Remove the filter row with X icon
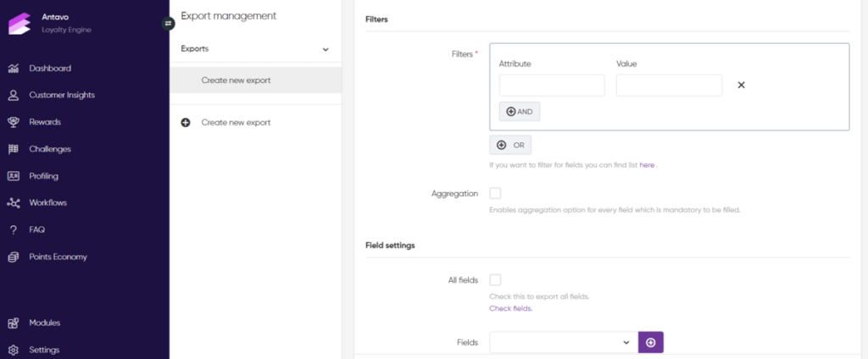The height and width of the screenshot is (359, 868). point(741,86)
